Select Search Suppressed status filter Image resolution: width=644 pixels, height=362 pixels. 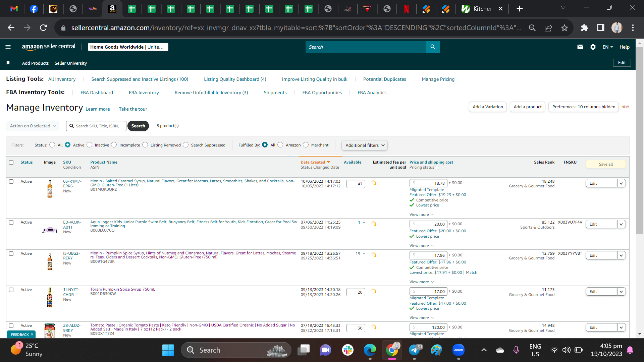[x=186, y=145]
